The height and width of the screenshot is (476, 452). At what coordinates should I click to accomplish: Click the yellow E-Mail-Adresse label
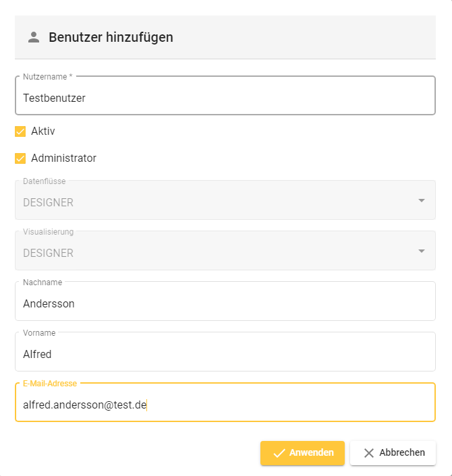(50, 383)
